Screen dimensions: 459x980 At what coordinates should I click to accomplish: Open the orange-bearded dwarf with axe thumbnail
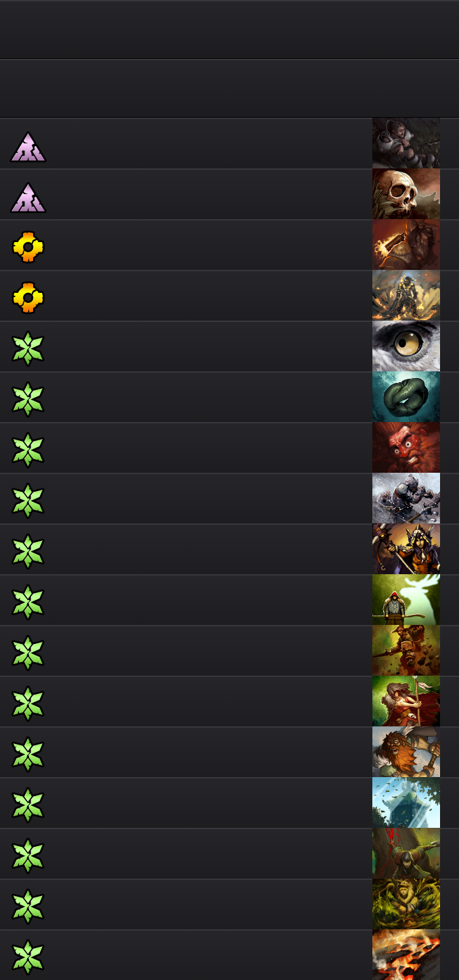pos(406,752)
